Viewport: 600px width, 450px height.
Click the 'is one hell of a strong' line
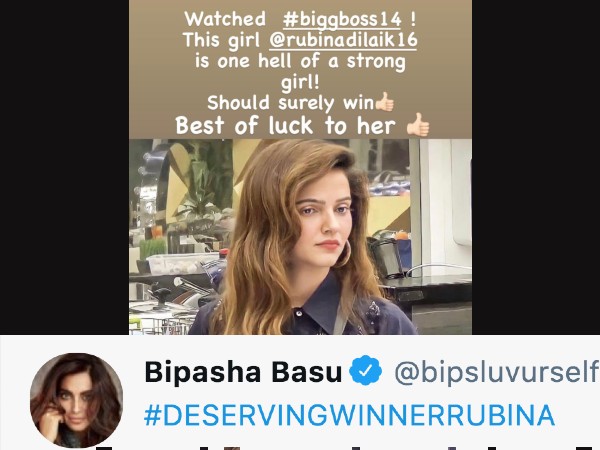(x=300, y=61)
